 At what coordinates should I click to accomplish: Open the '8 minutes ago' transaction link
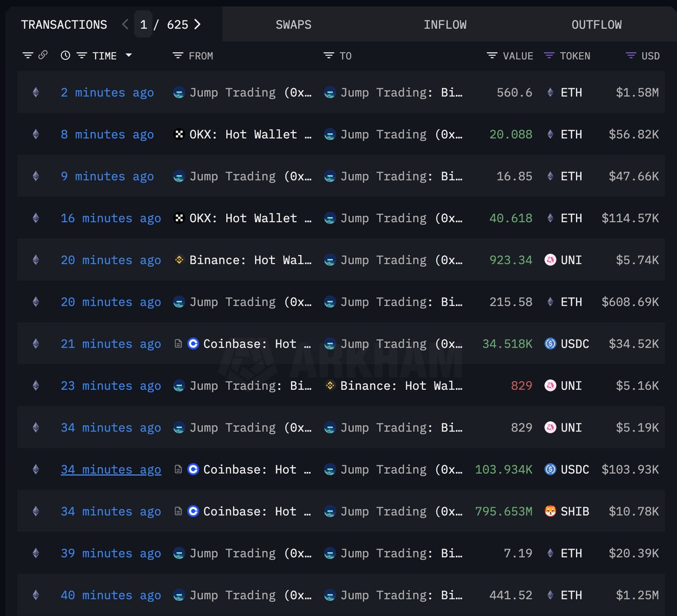click(x=107, y=134)
